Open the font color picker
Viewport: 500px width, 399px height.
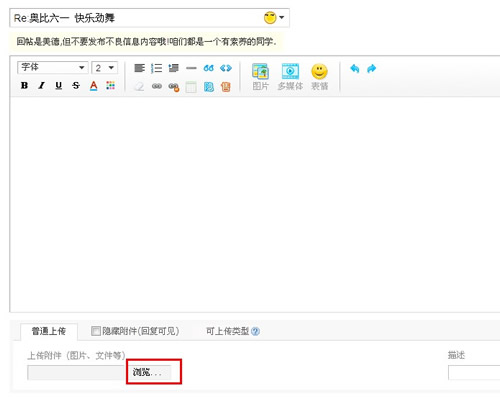(x=94, y=86)
